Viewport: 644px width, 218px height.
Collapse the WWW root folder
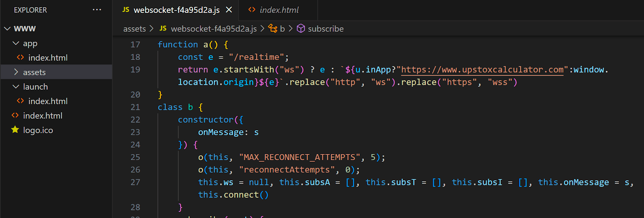7,29
